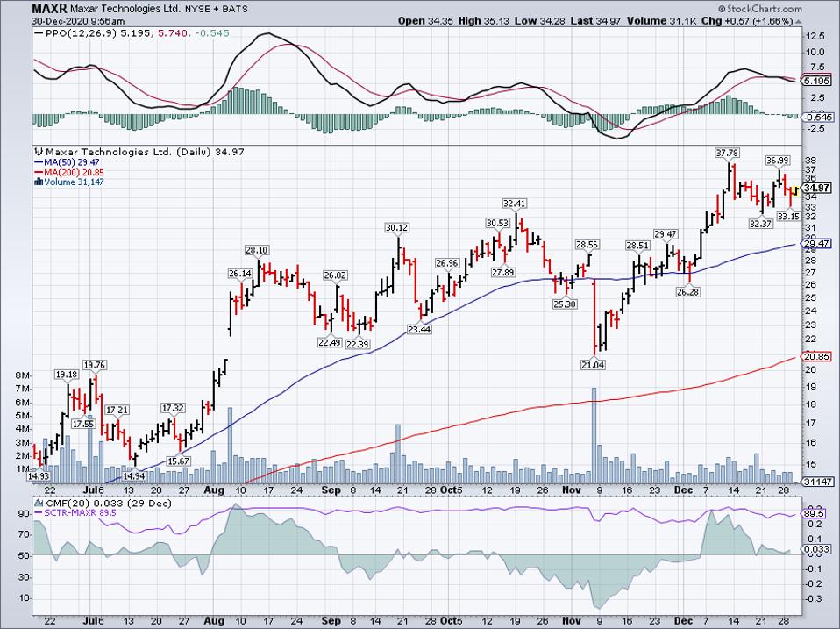840x629 pixels.
Task: Click the boxed 20.85 MA value on the right axis
Action: [817, 356]
